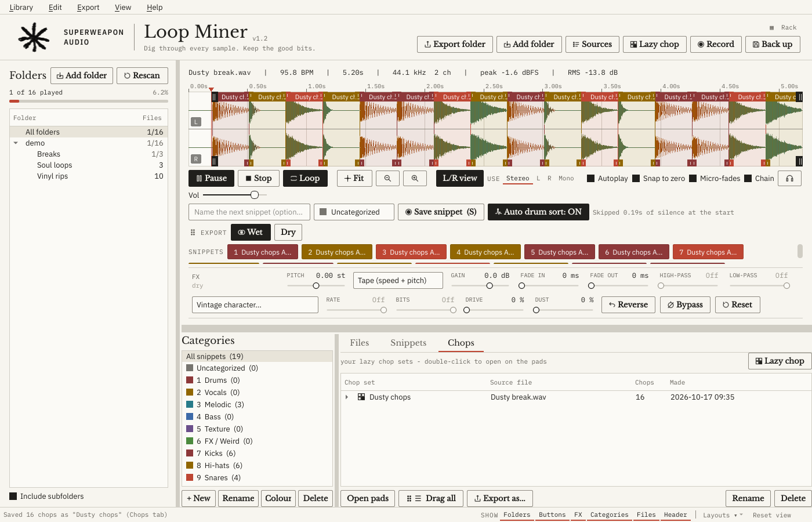Select the Vinyl rips folder
This screenshot has width=812, height=522.
tap(89, 176)
